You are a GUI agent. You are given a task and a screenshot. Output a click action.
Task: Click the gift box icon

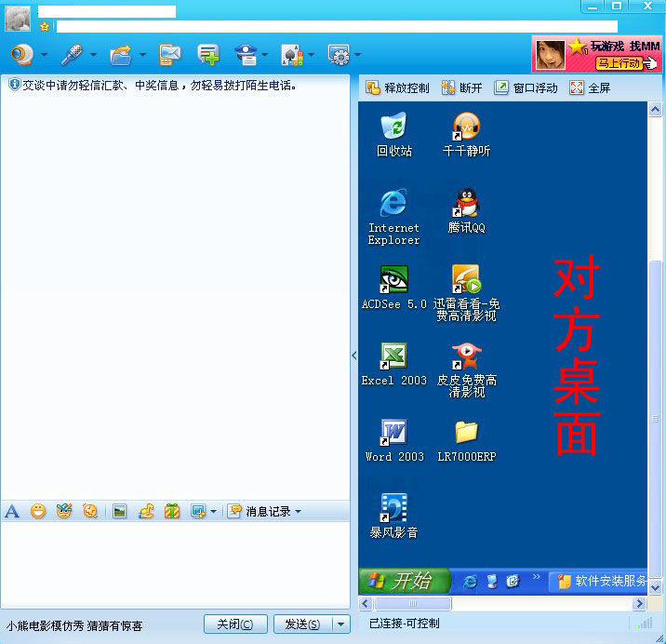click(x=172, y=511)
